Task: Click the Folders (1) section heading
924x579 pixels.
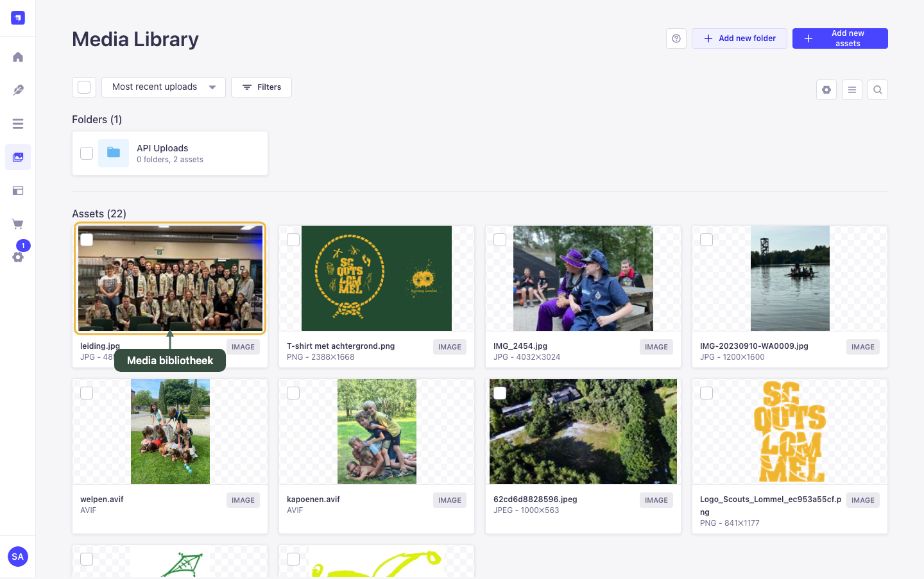Action: (97, 119)
